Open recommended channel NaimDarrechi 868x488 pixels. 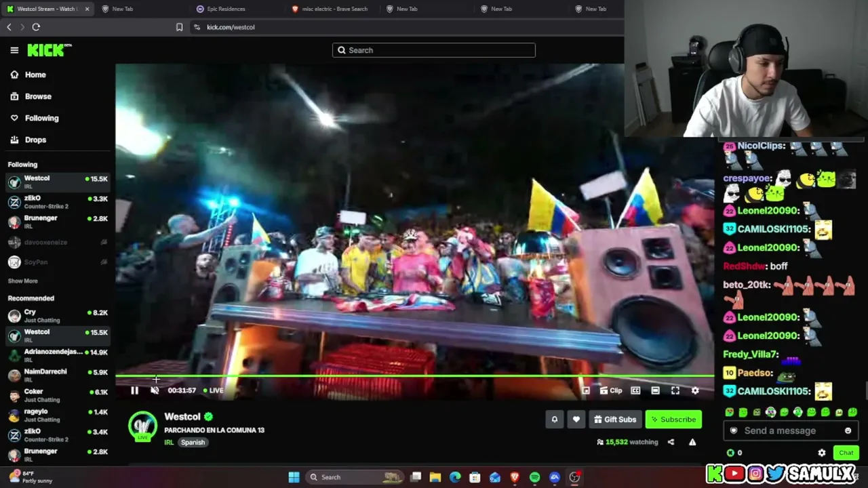coord(58,375)
